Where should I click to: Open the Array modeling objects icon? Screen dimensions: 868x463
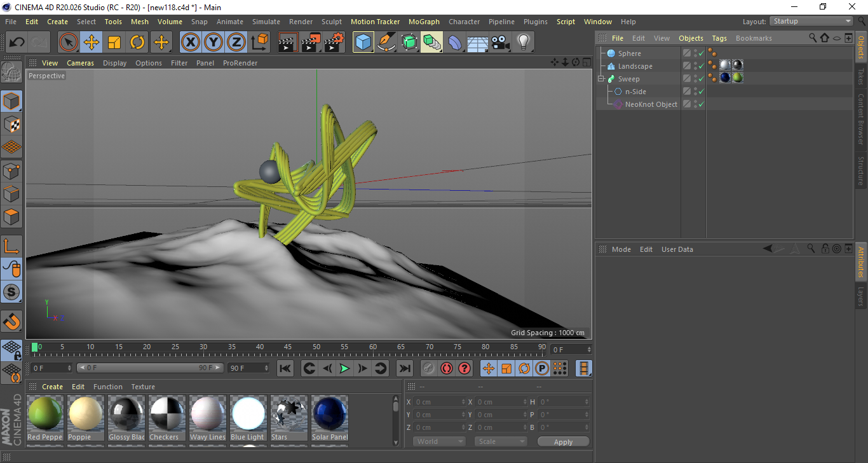pyautogui.click(x=432, y=43)
